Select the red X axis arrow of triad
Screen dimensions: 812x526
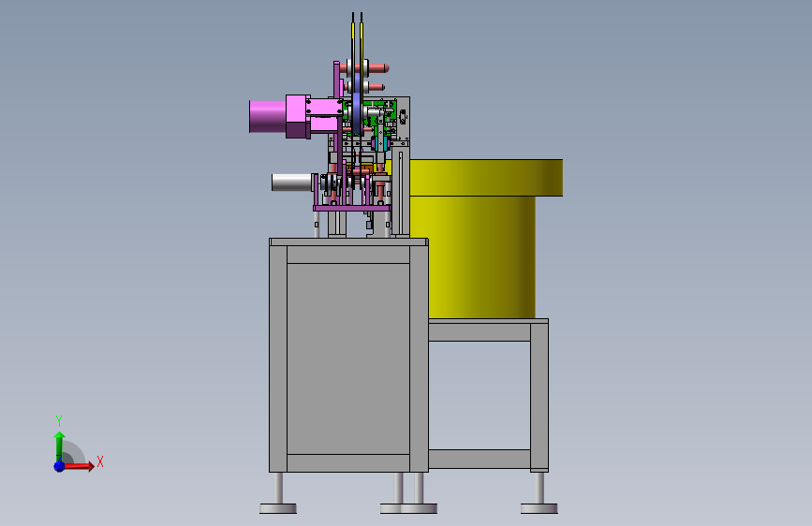tap(79, 466)
